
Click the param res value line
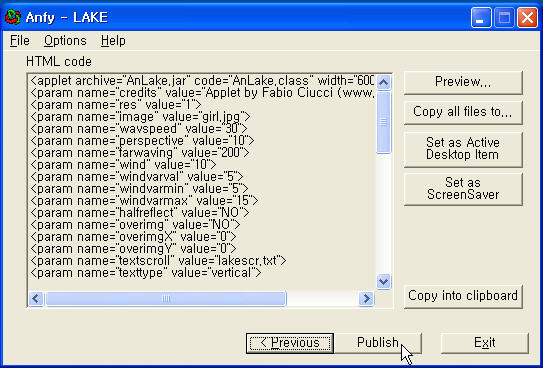coord(116,105)
